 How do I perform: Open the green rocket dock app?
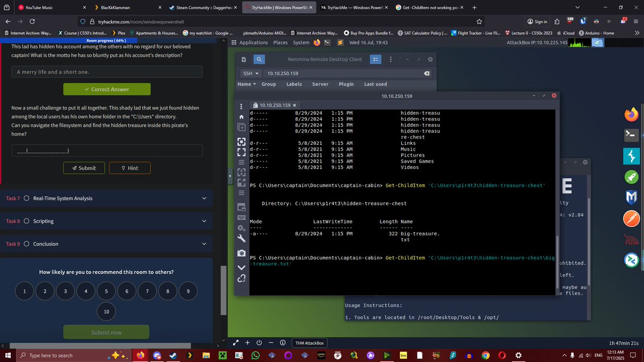[631, 177]
